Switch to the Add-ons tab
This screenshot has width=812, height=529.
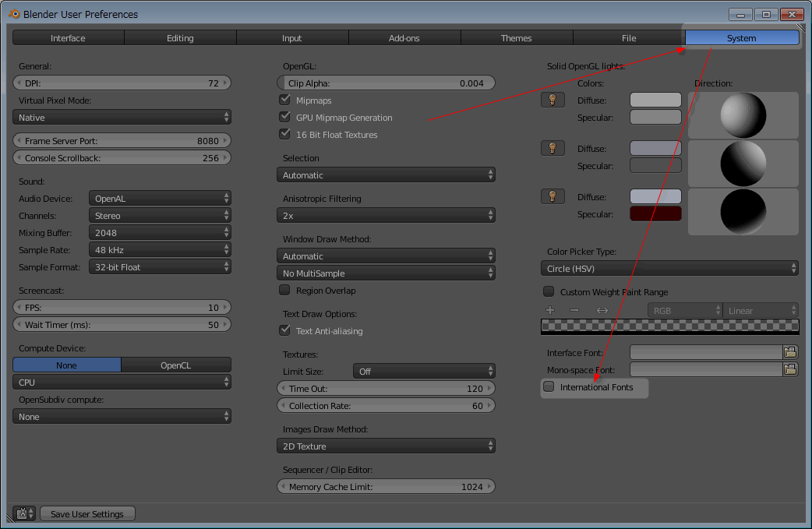pos(404,37)
